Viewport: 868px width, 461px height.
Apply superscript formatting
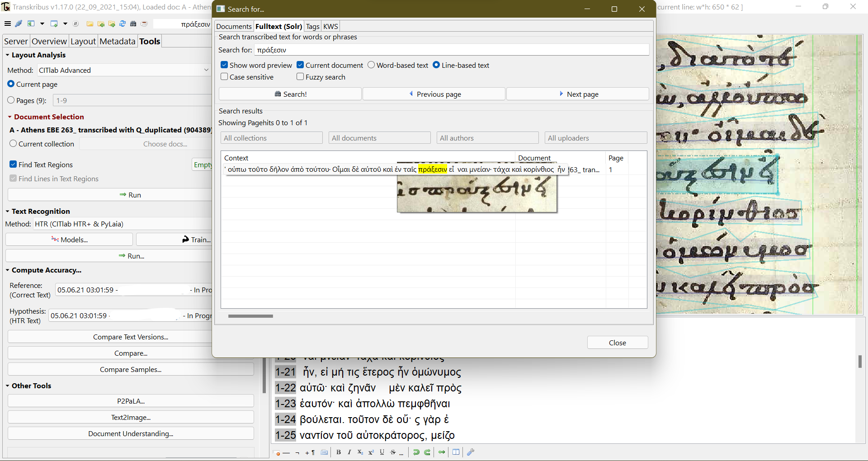click(371, 452)
